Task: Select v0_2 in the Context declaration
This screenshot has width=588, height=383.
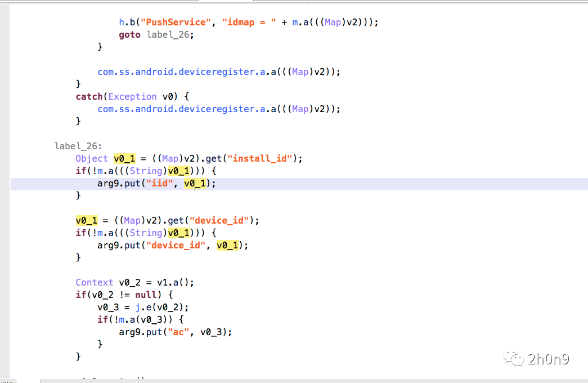Action: tap(130, 282)
